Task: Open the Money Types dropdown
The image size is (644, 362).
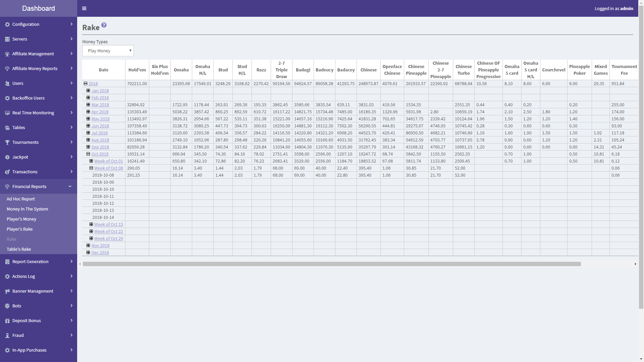Action: coord(108,51)
